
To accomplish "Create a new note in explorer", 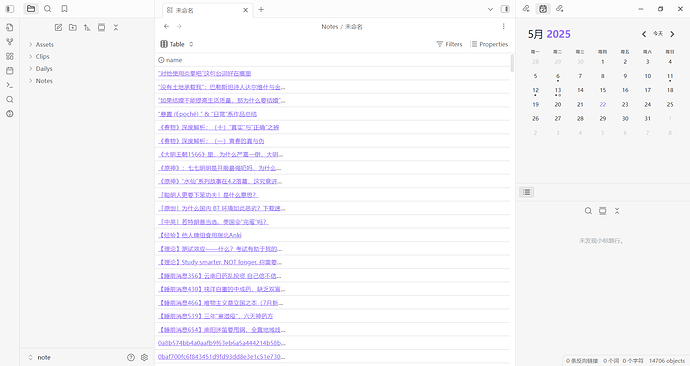I will (58, 27).
